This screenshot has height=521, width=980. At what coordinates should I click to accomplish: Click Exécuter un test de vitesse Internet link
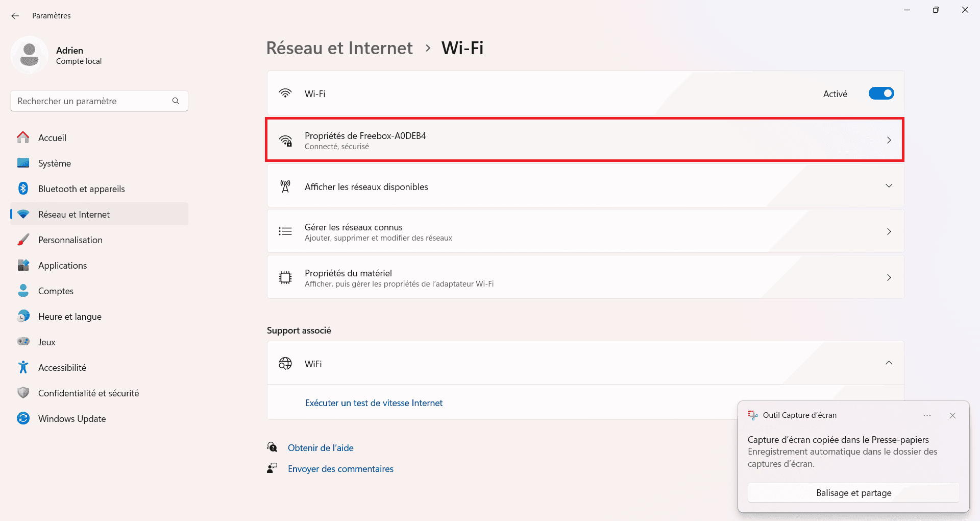374,403
